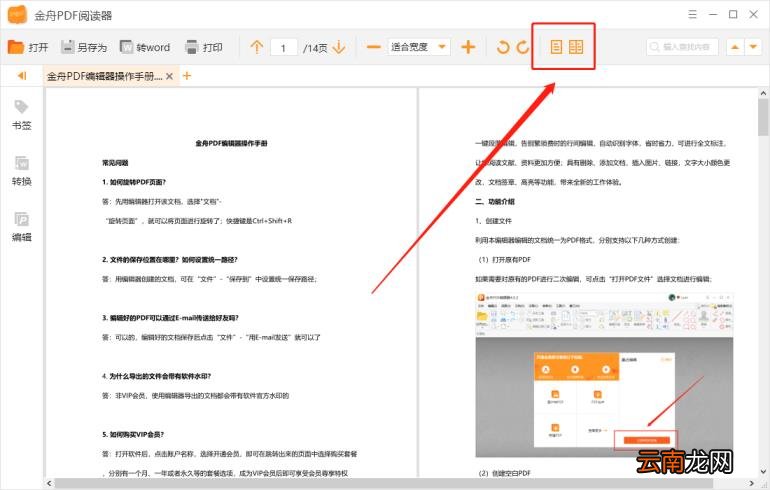Viewport: 770px width, 490px height.
Task: Click the search content input field
Action: coord(683,47)
